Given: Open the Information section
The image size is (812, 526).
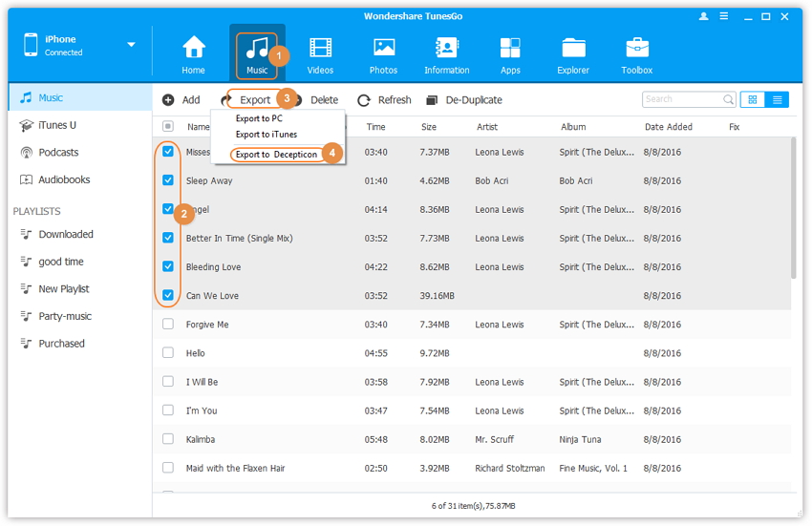Looking at the screenshot, I should click(446, 54).
